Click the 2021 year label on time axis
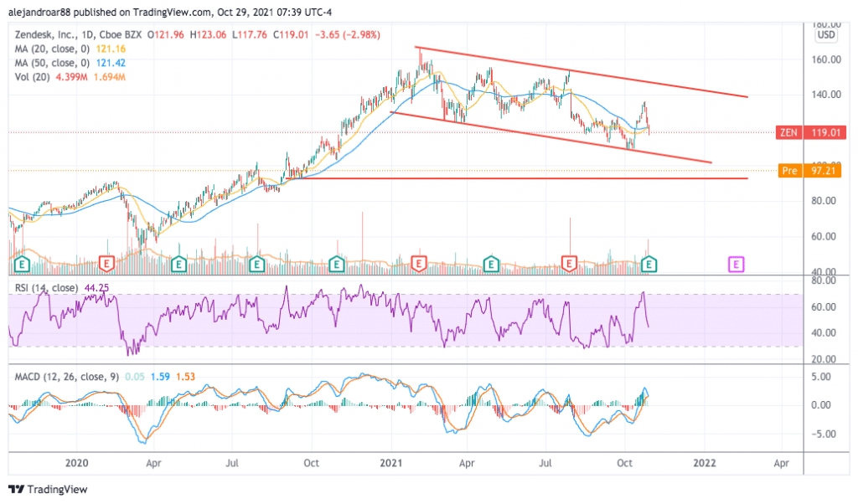The width and height of the screenshot is (858, 504). (390, 463)
